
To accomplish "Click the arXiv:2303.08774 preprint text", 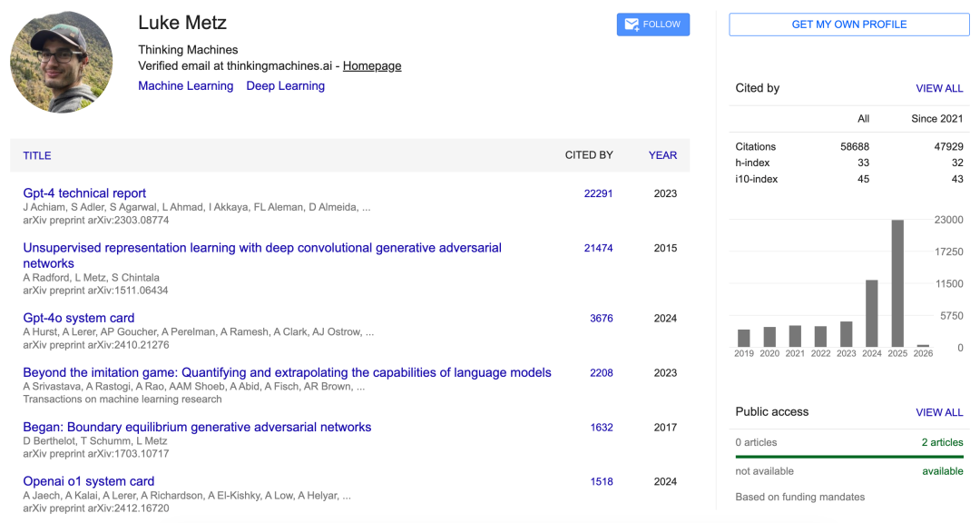I will pos(96,221).
